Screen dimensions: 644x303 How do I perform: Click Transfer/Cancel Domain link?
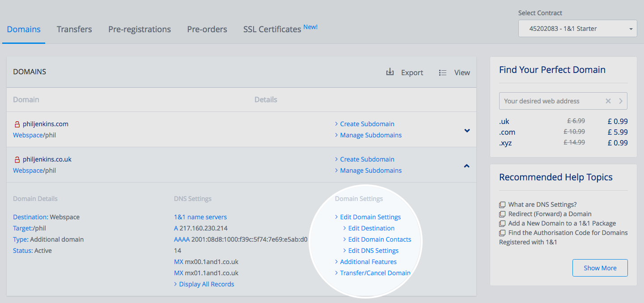pos(375,273)
